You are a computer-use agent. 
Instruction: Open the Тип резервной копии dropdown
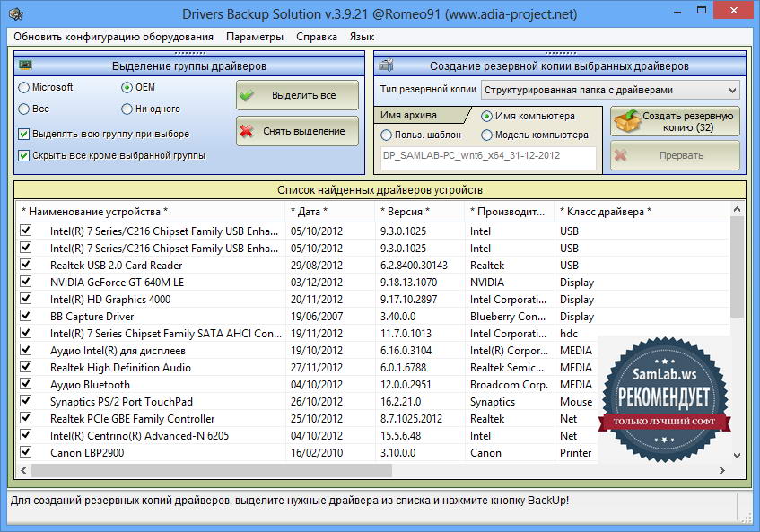click(x=610, y=90)
